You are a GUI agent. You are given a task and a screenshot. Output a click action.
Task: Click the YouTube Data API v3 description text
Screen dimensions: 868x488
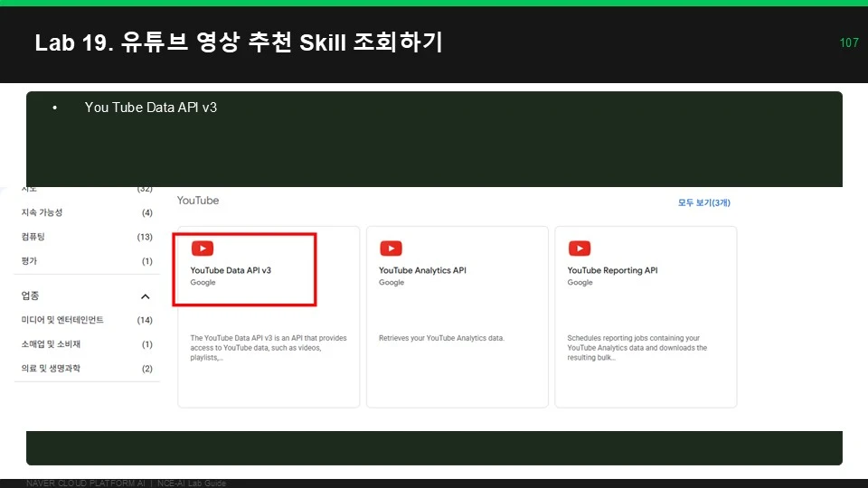pos(269,347)
